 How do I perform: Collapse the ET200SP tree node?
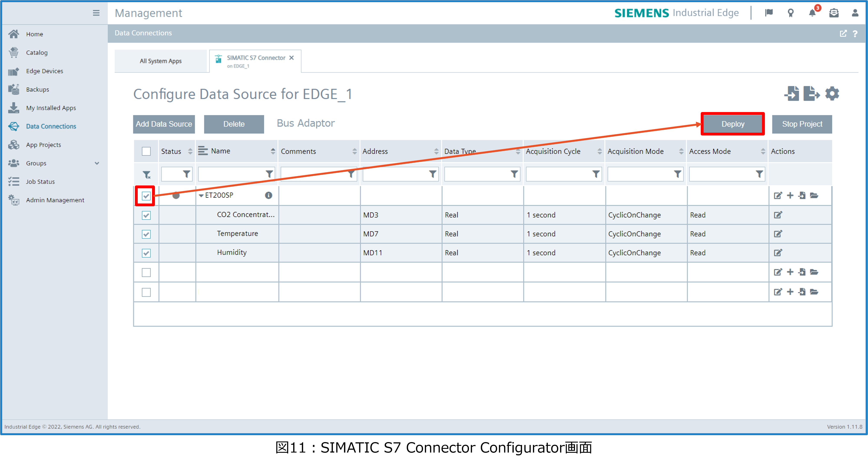coord(201,196)
